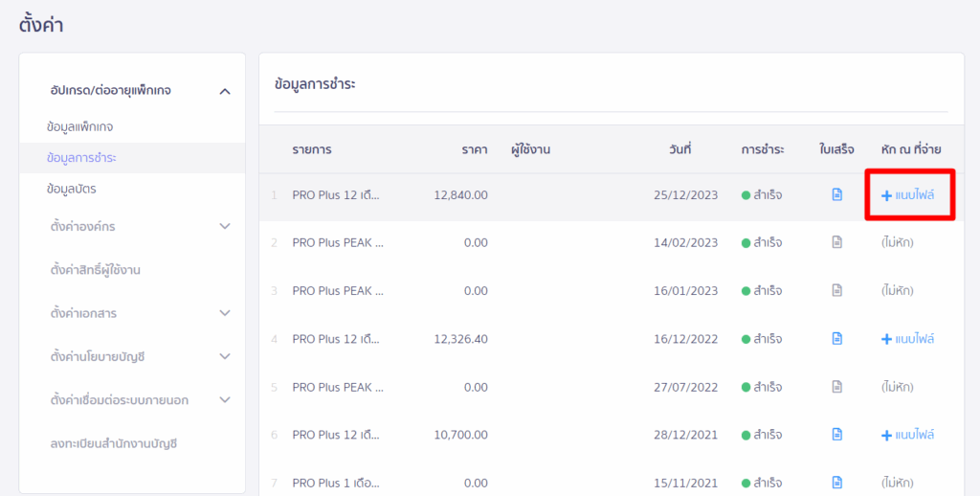Expand ตั้งค่าเอกสาร menu
The height and width of the screenshot is (496, 980).
(225, 313)
